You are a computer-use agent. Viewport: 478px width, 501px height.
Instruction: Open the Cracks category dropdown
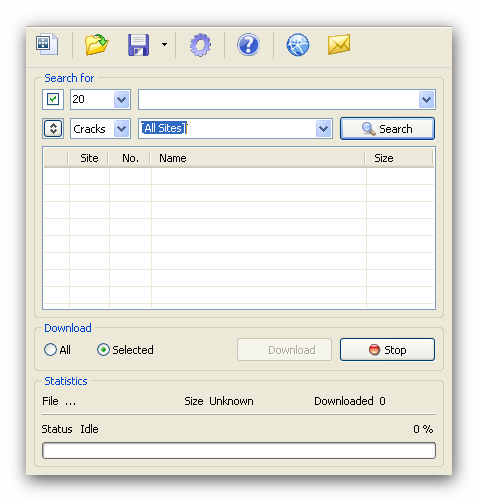tap(121, 129)
